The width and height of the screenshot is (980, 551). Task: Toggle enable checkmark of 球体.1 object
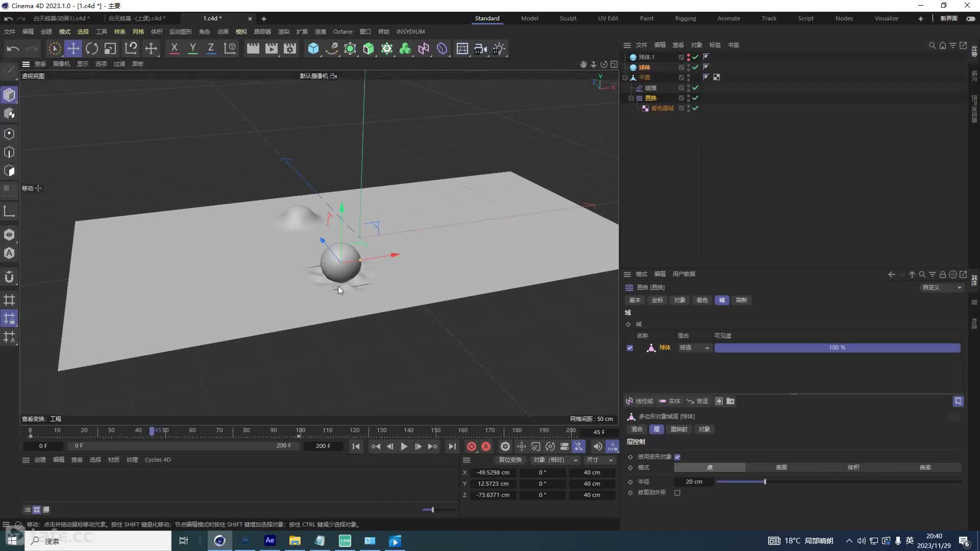[695, 57]
